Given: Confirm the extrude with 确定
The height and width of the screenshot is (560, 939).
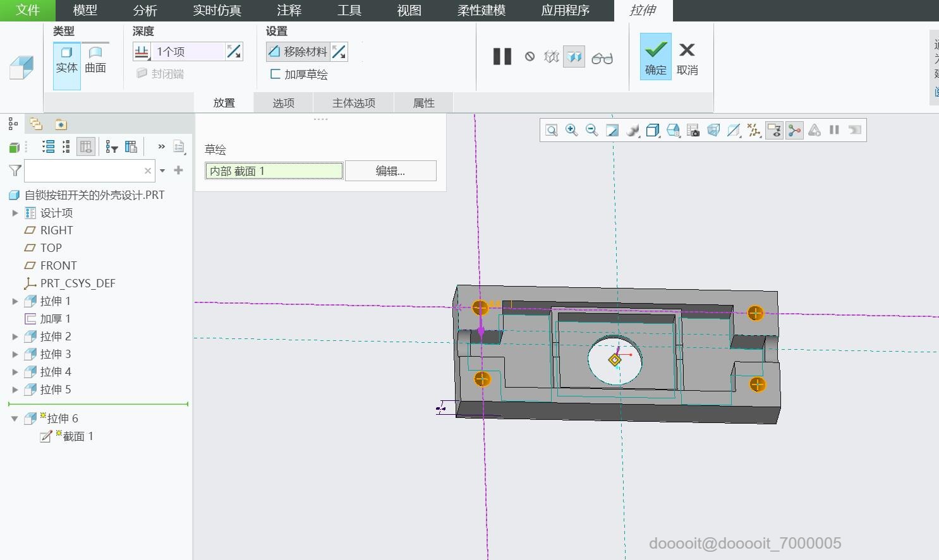Looking at the screenshot, I should [655, 56].
